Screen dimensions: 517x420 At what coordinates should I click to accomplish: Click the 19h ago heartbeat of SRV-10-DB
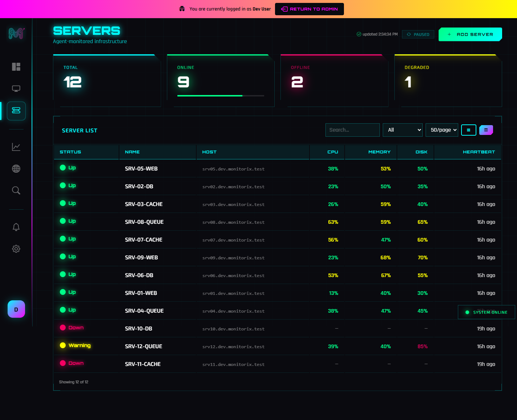coord(486,329)
